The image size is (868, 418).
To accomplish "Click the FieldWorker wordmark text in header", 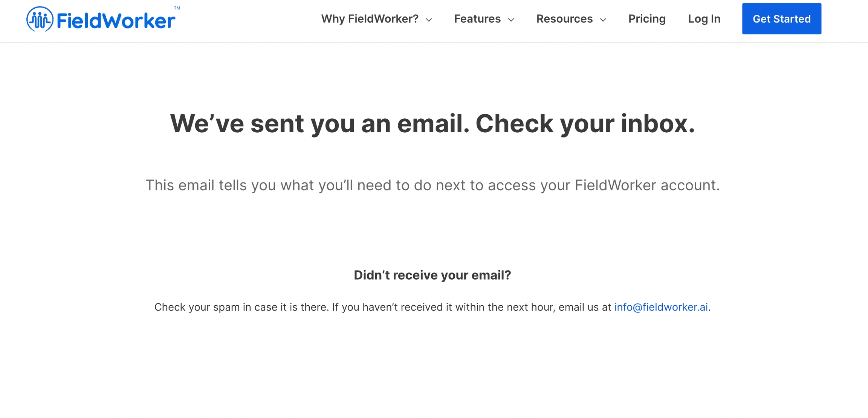I will pos(116,21).
